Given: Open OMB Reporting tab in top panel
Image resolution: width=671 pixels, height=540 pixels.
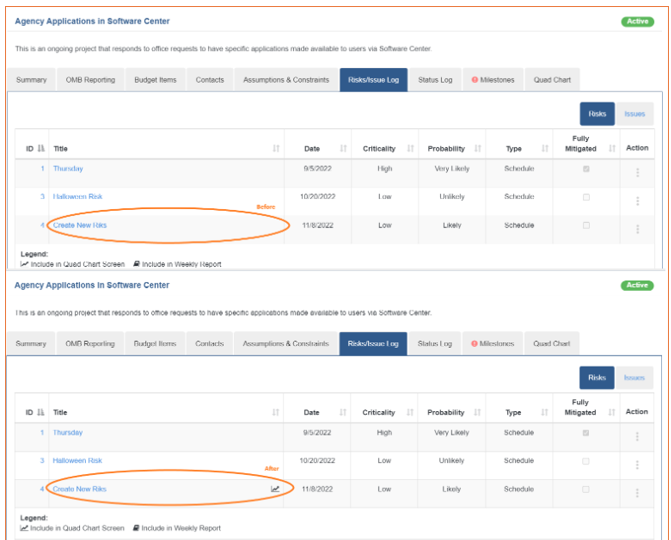Looking at the screenshot, I should [x=90, y=80].
